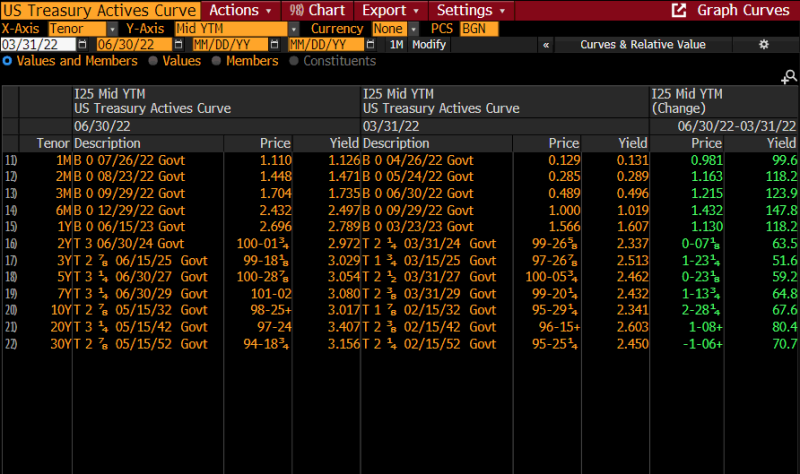The width and height of the screenshot is (800, 474).
Task: Click the 06/30/22 column date header
Action: (103, 126)
